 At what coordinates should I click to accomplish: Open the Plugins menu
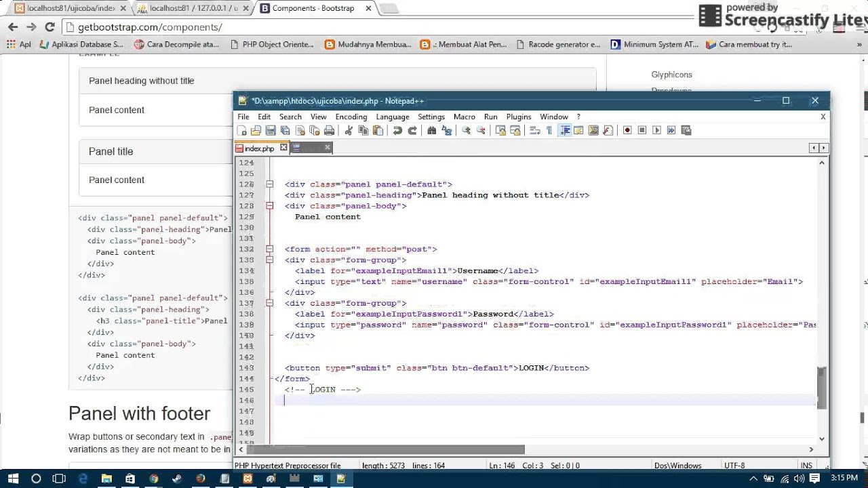click(518, 117)
